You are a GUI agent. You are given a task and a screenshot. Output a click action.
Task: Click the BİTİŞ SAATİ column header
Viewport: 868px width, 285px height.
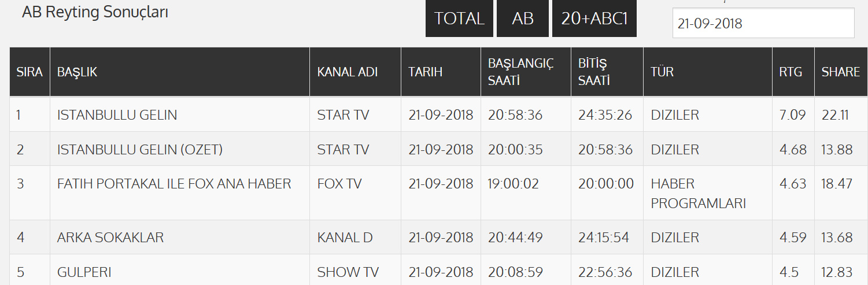coord(594,72)
